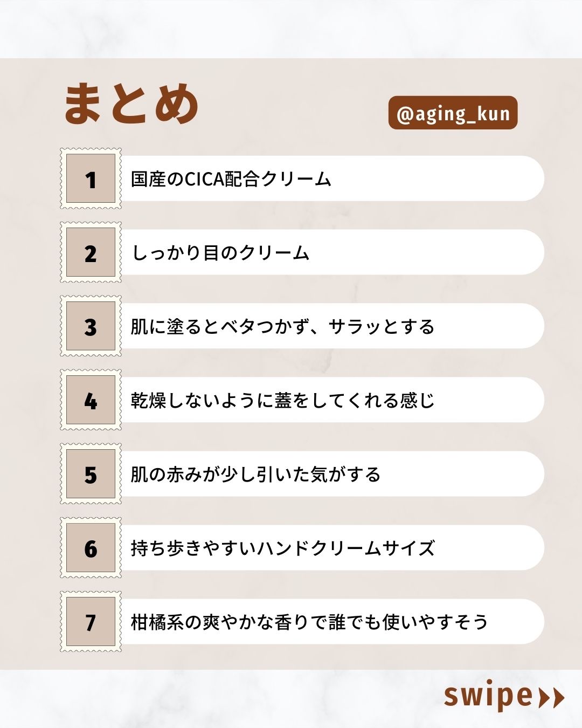Select the 国産のCICA配合クリーム item
Viewport: 582px width, 728px height.
[x=231, y=179]
